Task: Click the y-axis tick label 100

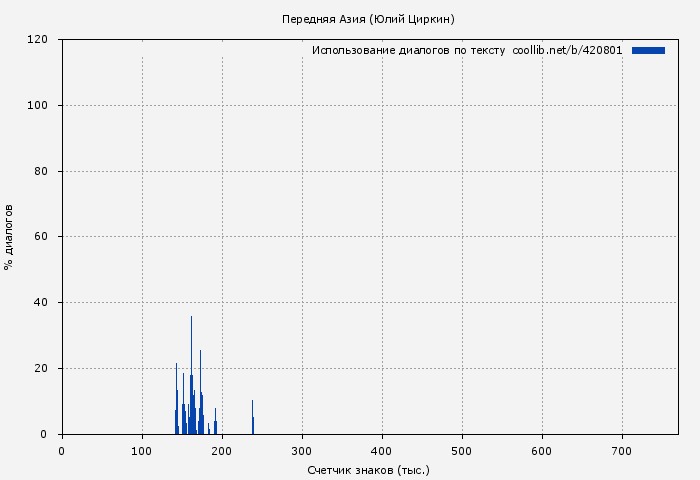Action: tap(38, 105)
